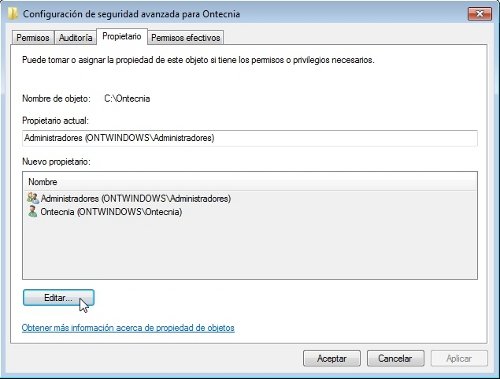The width and height of the screenshot is (500, 379).
Task: Select Administradores (ONTWINDOWS\Administradores) as new owner
Action: tap(136, 198)
